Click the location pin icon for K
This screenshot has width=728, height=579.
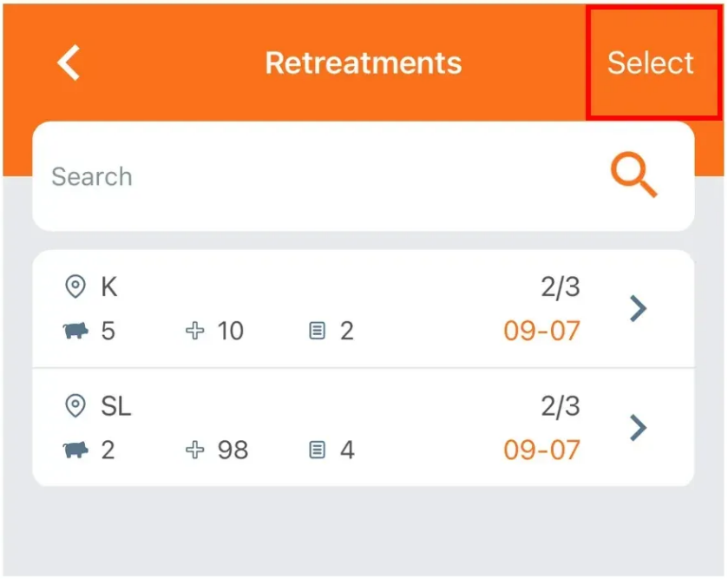tap(76, 286)
